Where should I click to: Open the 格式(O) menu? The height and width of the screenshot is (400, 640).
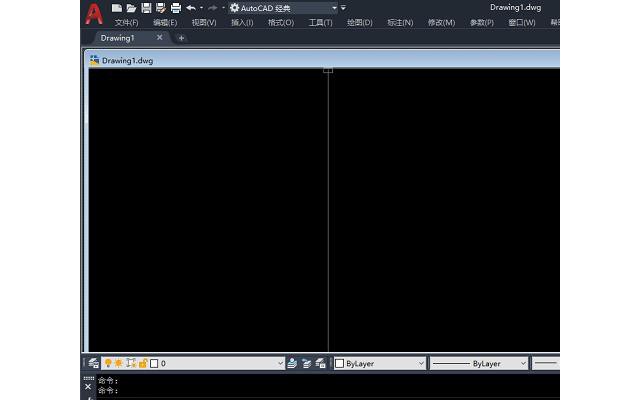281,22
